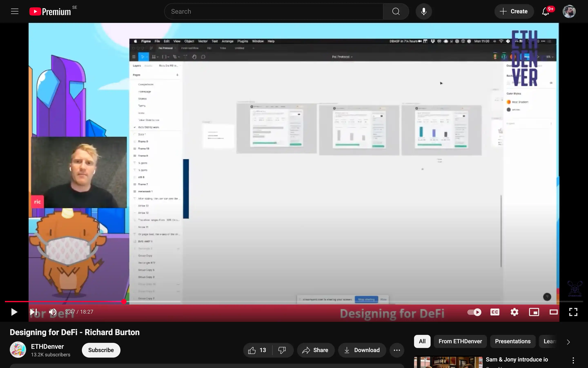Select the All filter chip
The image size is (588, 368).
click(422, 341)
